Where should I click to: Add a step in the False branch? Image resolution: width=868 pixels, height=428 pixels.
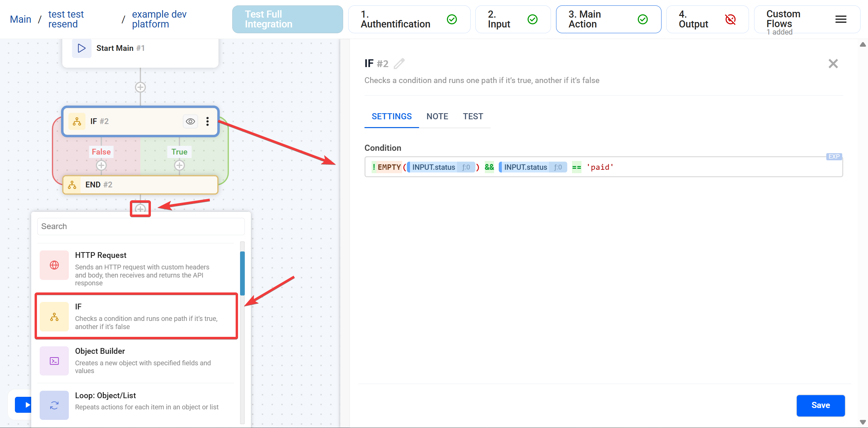101,165
